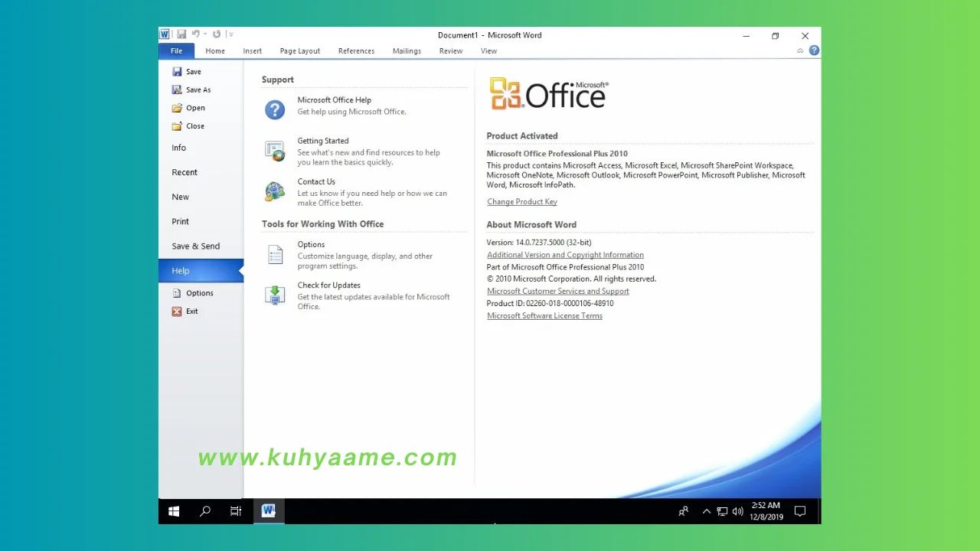Viewport: 980px width, 551px height.
Task: Click the Getting Started icon
Action: tap(275, 151)
